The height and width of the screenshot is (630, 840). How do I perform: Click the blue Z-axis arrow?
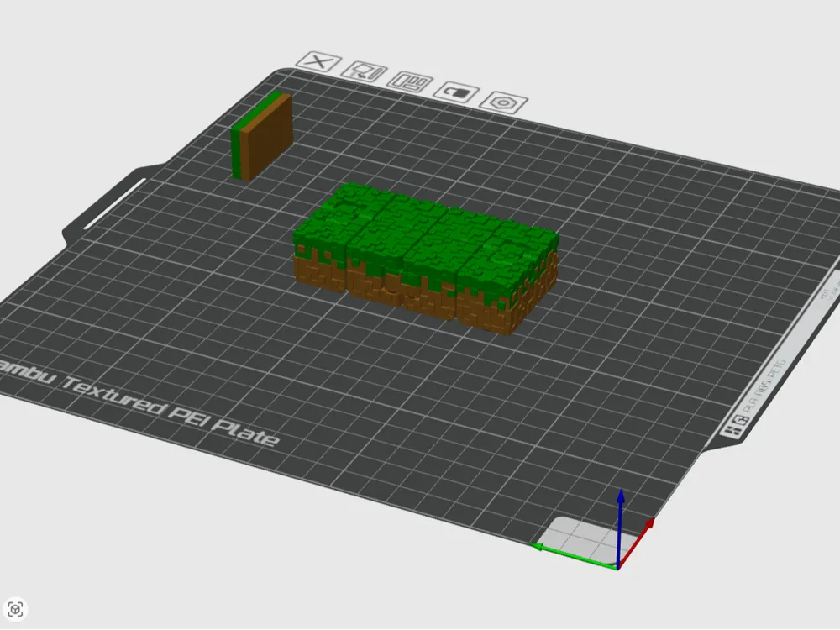click(x=622, y=512)
